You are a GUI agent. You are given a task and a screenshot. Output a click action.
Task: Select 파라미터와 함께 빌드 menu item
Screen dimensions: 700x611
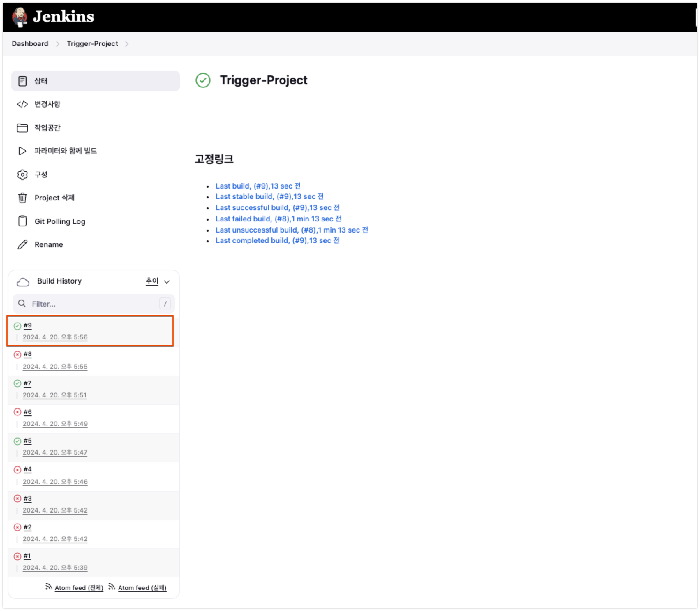click(96, 151)
